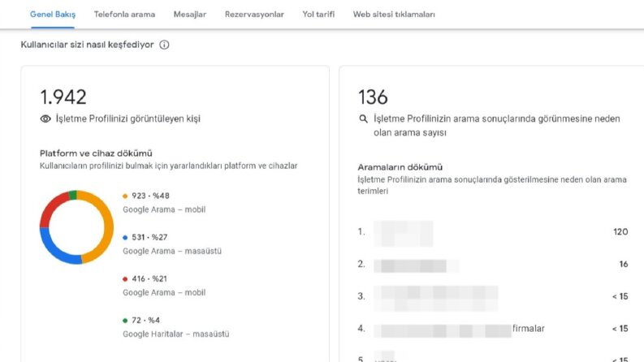Screen dimensions: 644x362
Task: Click the '416 · %21' value
Action: 149,278
